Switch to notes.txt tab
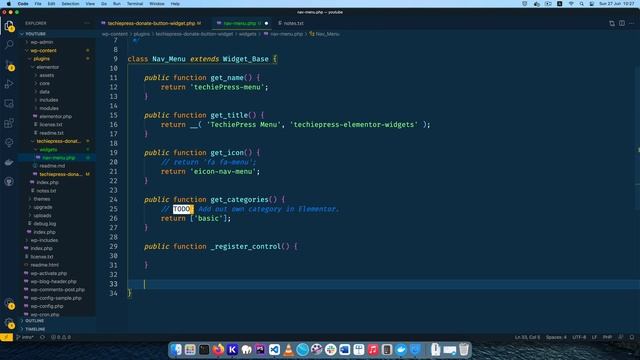The image size is (640, 360). [x=293, y=23]
